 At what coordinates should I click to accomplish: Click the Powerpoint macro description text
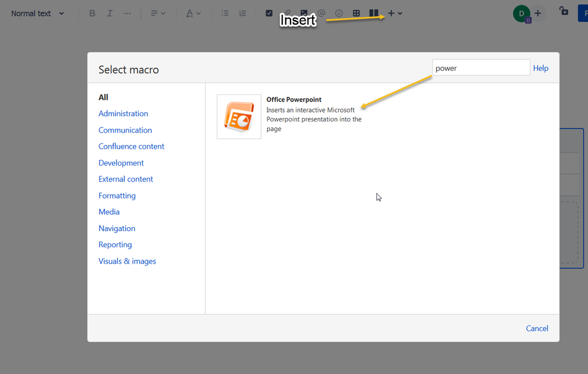(x=314, y=119)
